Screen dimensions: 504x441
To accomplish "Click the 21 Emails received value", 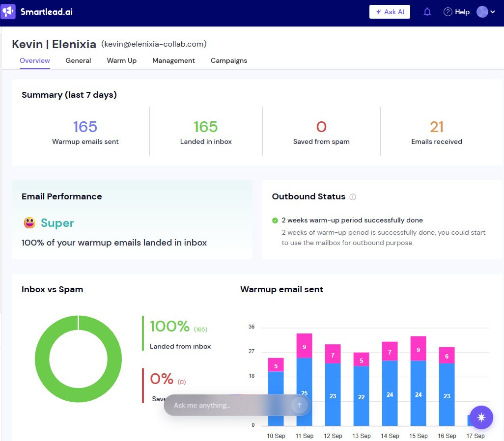I will click(x=437, y=127).
